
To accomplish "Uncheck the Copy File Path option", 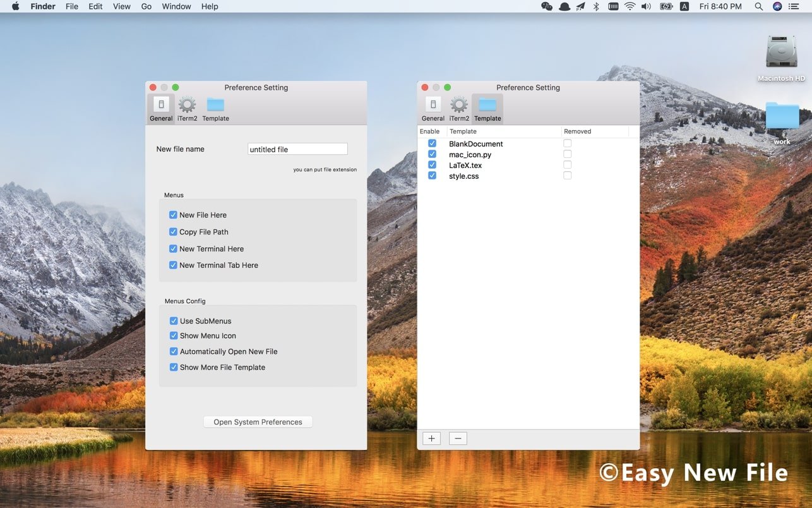I will pos(173,232).
